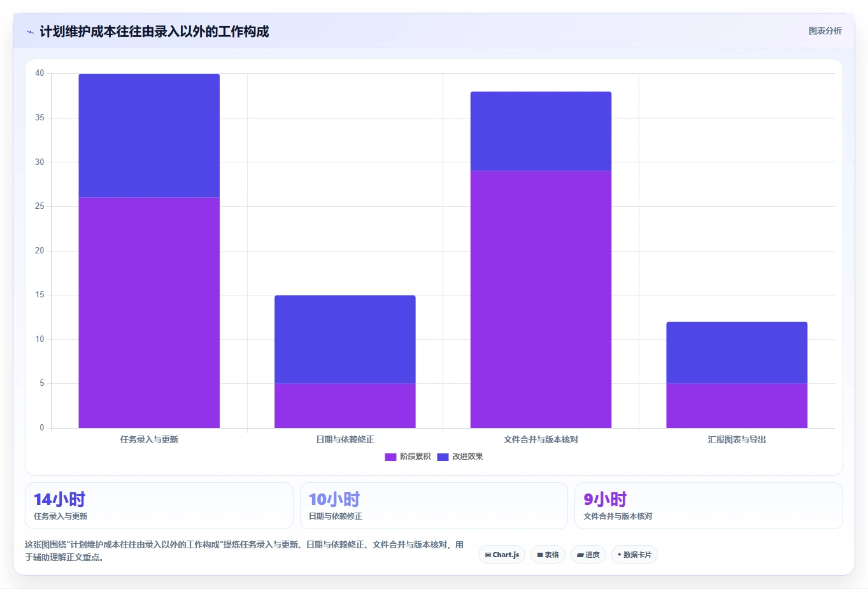The height and width of the screenshot is (589, 868).
Task: Click the purple bar segment for 文件合并与版本核对
Action: (541, 299)
